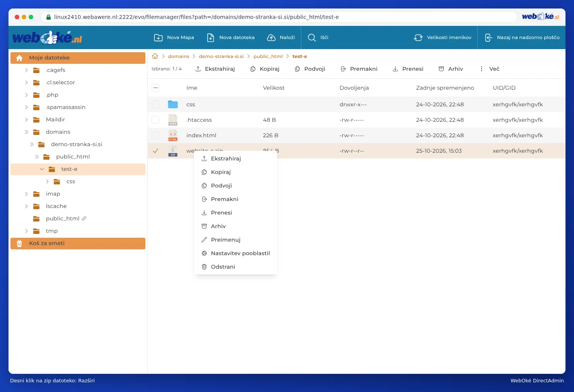
Task: Select Nastavitev pooblastil in context menu
Action: pos(236,253)
